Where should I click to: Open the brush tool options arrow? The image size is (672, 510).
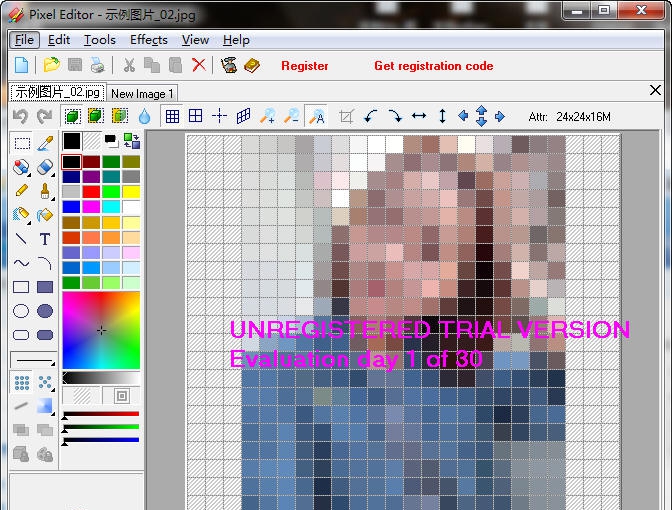pyautogui.click(x=53, y=199)
